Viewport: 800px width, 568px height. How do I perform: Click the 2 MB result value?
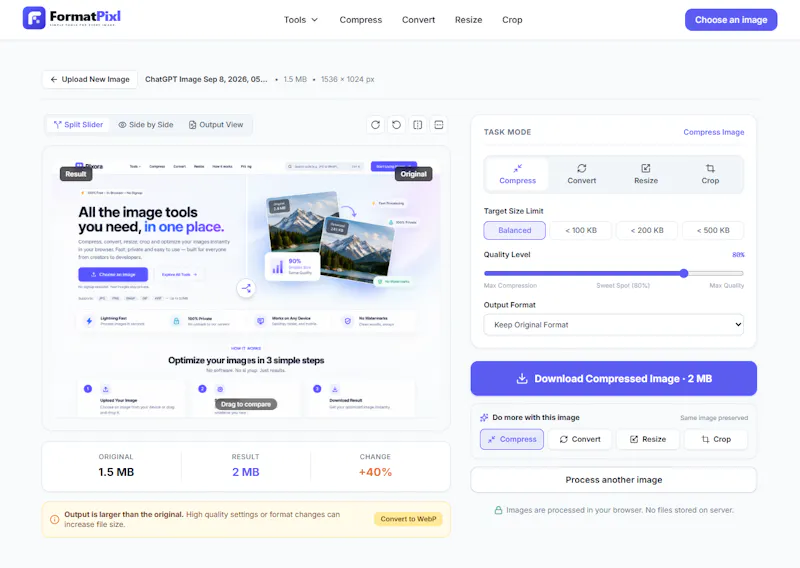pos(245,472)
